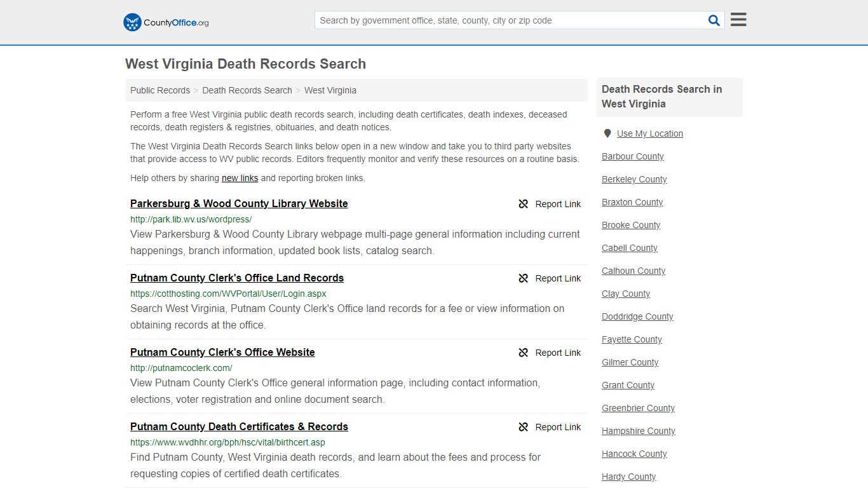868x488 pixels.
Task: Click broken-link icon for Putnam Death Certificates
Action: pos(524,427)
